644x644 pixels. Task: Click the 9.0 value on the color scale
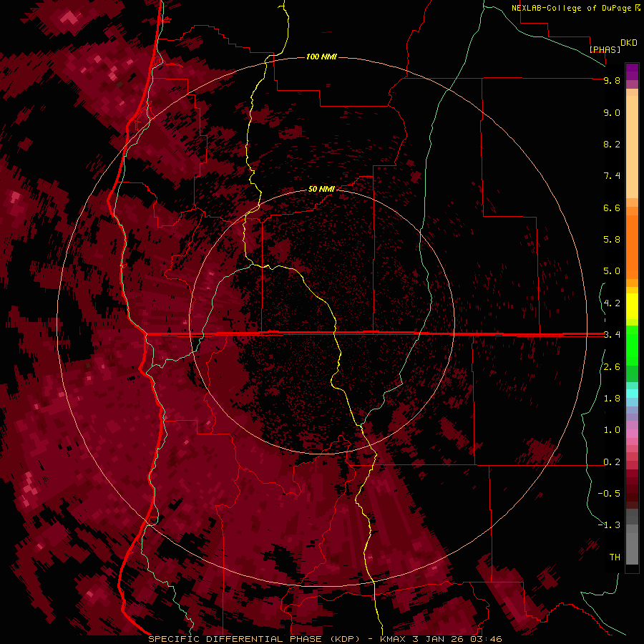click(612, 112)
